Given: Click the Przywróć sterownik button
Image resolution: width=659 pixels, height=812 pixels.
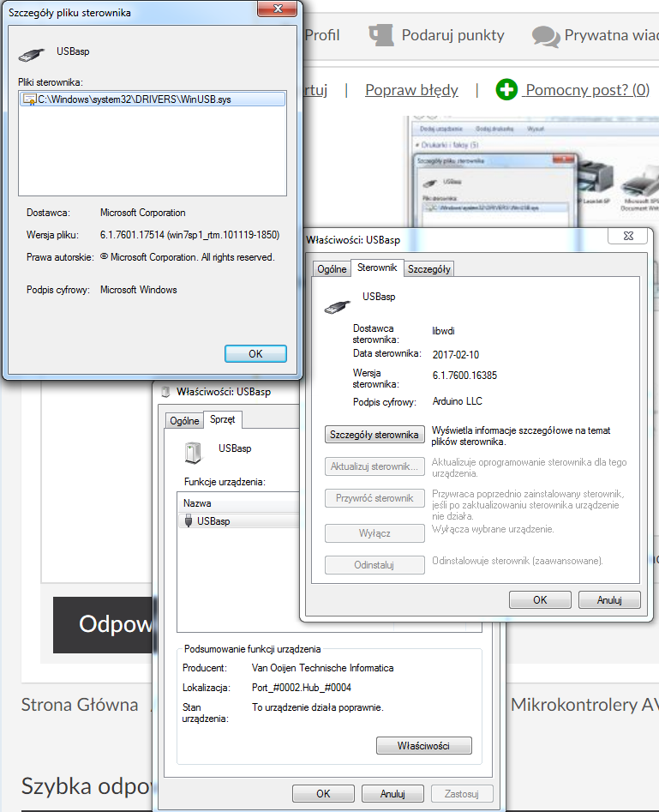Looking at the screenshot, I should point(374,498).
